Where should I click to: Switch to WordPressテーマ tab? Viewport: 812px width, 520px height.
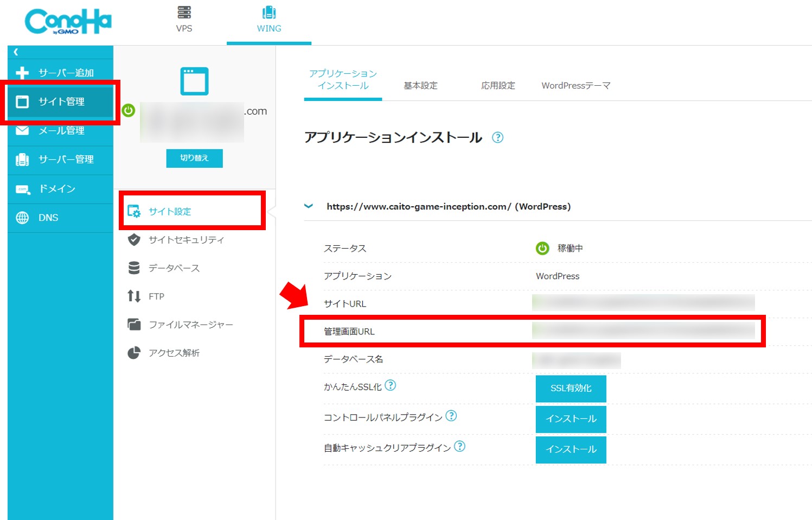576,85
